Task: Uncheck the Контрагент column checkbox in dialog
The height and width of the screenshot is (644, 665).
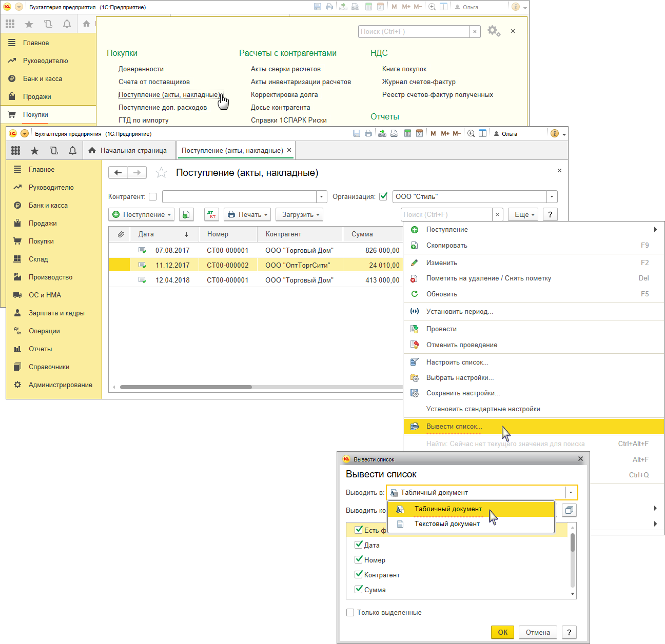Action: click(359, 575)
